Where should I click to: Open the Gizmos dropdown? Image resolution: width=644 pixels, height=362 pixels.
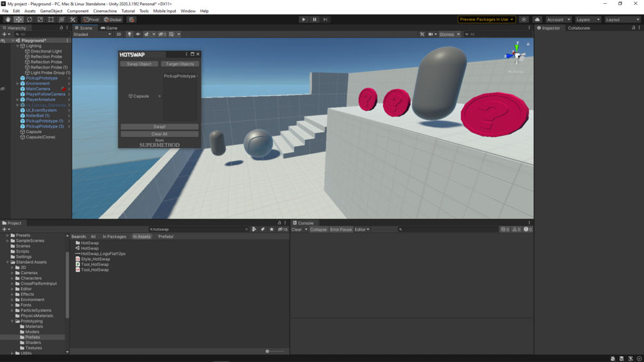(x=449, y=34)
